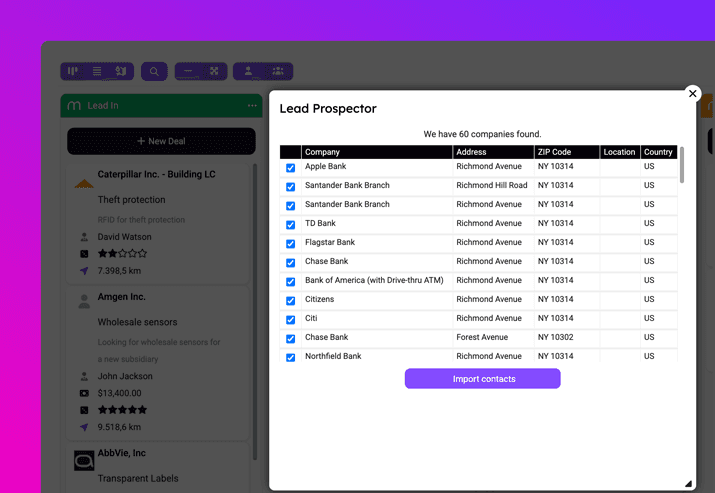Open the Amgen Inc. deal card title

click(x=121, y=297)
